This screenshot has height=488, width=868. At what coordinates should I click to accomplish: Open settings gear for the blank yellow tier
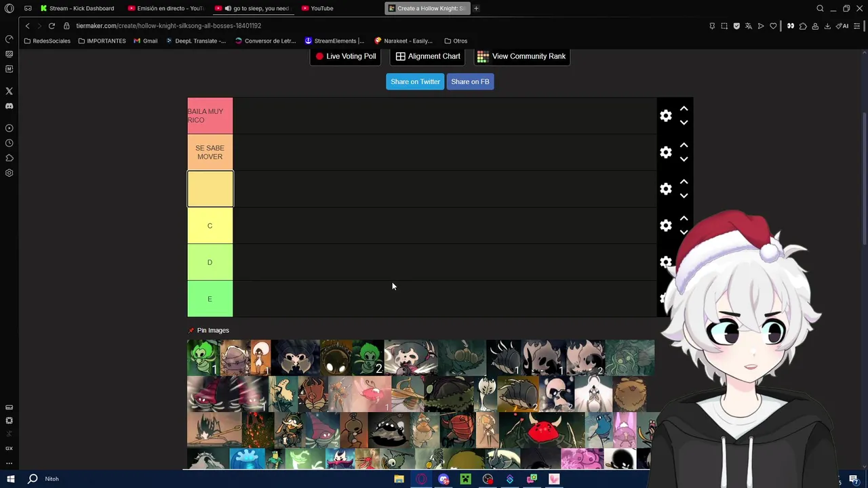click(666, 189)
